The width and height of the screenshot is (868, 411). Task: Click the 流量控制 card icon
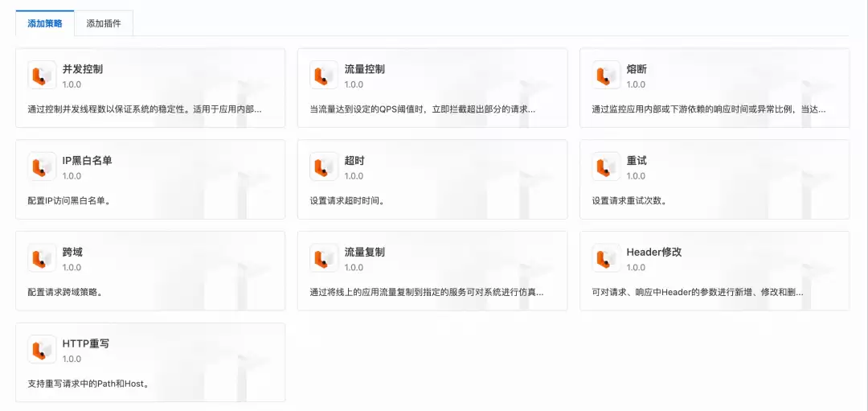point(324,75)
